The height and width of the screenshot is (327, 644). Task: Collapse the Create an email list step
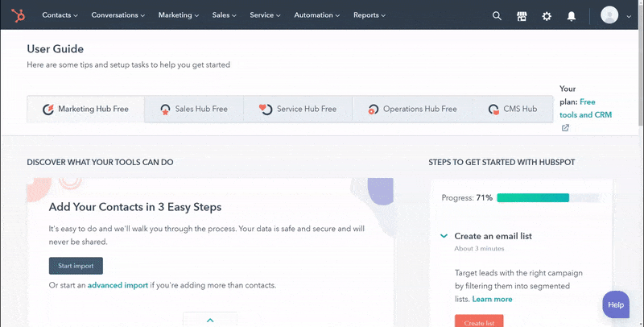[x=444, y=236]
